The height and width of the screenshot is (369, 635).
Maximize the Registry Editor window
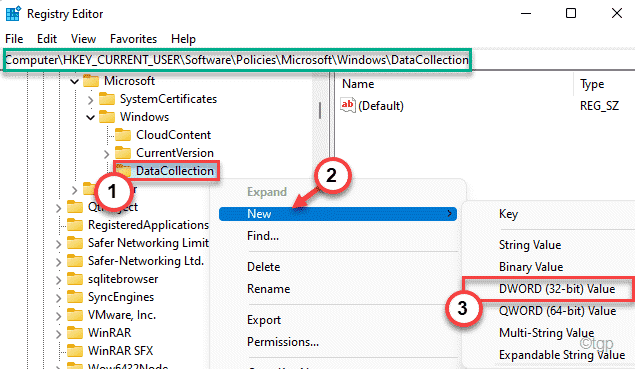pos(571,14)
